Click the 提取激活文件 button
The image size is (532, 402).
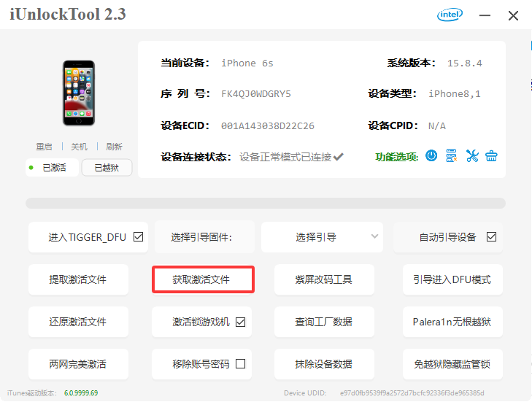click(78, 279)
